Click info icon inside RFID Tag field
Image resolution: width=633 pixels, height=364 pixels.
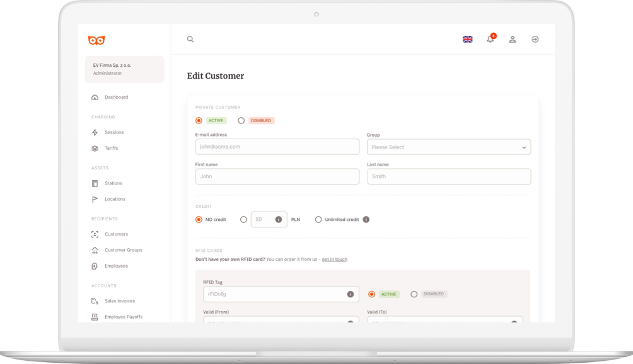click(x=350, y=294)
